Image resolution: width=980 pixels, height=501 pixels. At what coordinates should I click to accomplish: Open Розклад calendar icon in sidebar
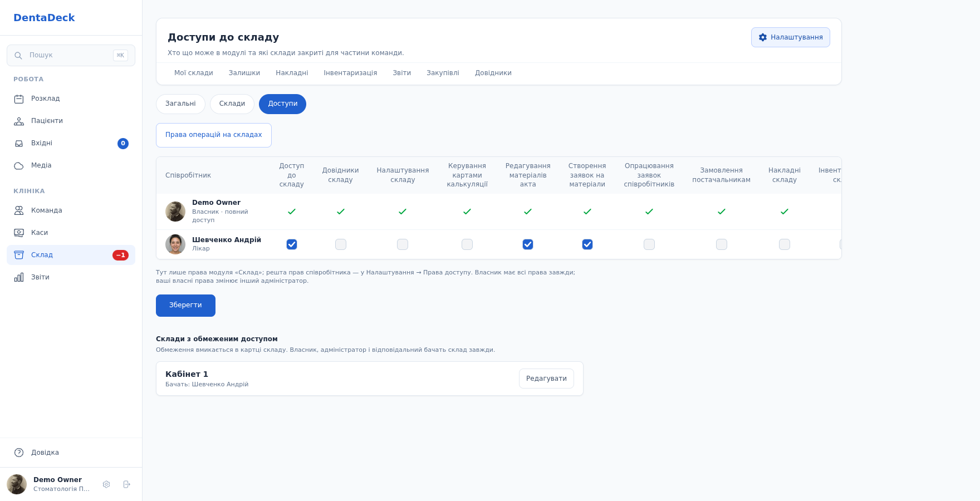(19, 99)
